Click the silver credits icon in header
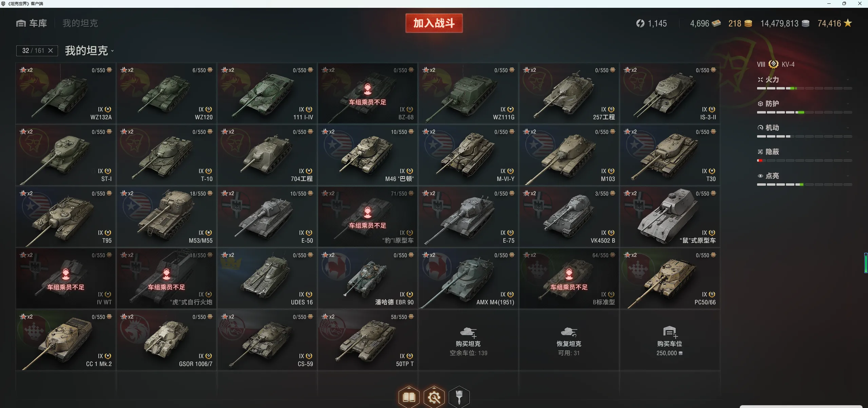 point(806,23)
